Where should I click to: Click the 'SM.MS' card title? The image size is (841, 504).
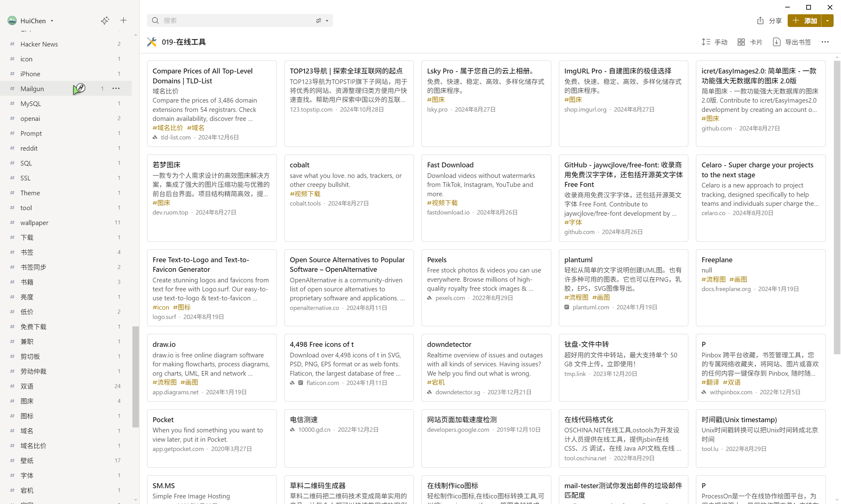(x=163, y=486)
